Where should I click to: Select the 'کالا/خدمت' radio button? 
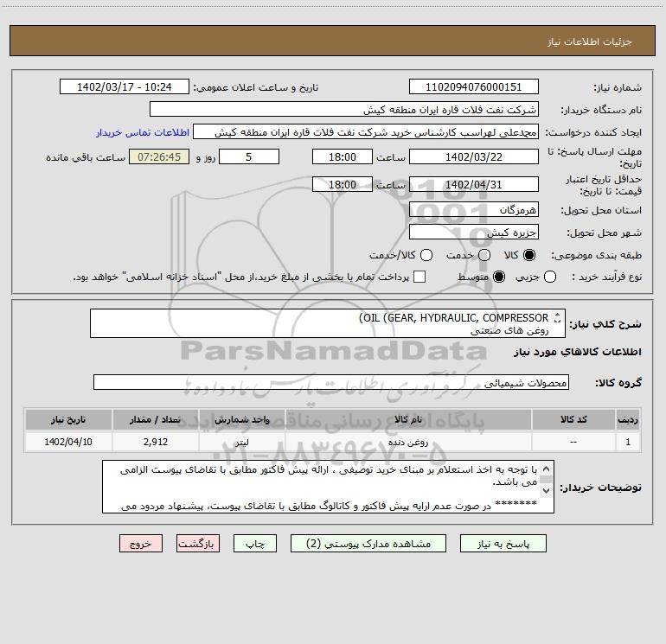(426, 255)
